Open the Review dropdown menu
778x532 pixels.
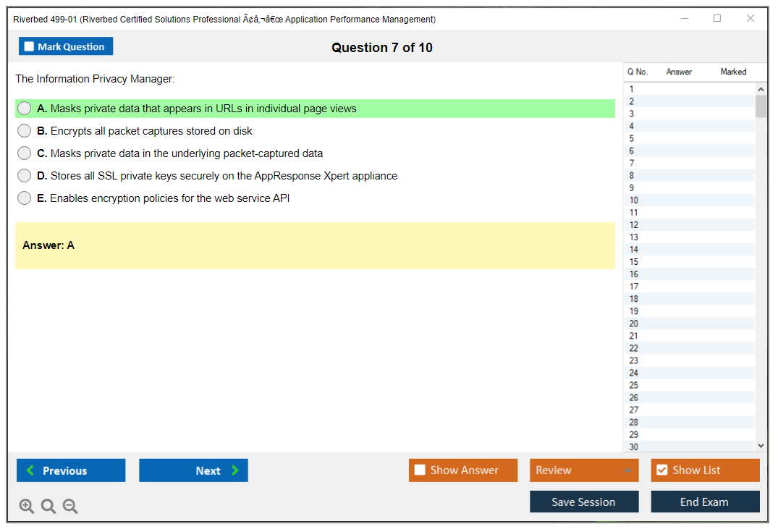click(x=584, y=470)
